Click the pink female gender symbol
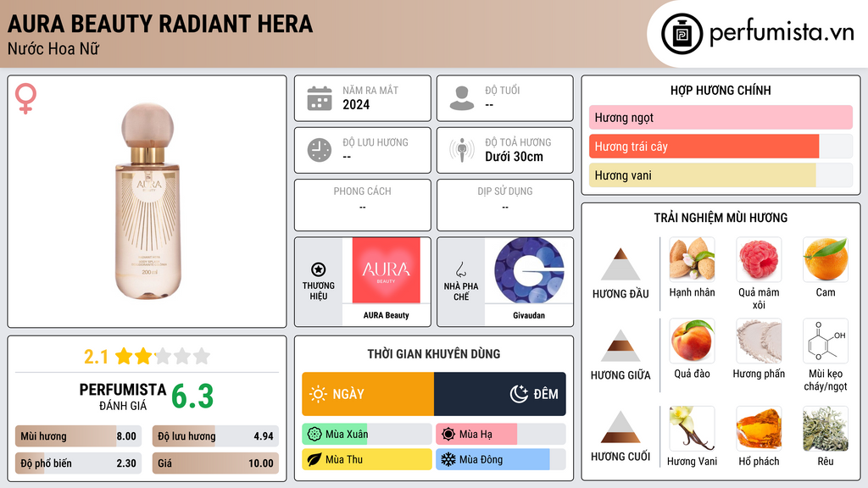 tap(25, 98)
